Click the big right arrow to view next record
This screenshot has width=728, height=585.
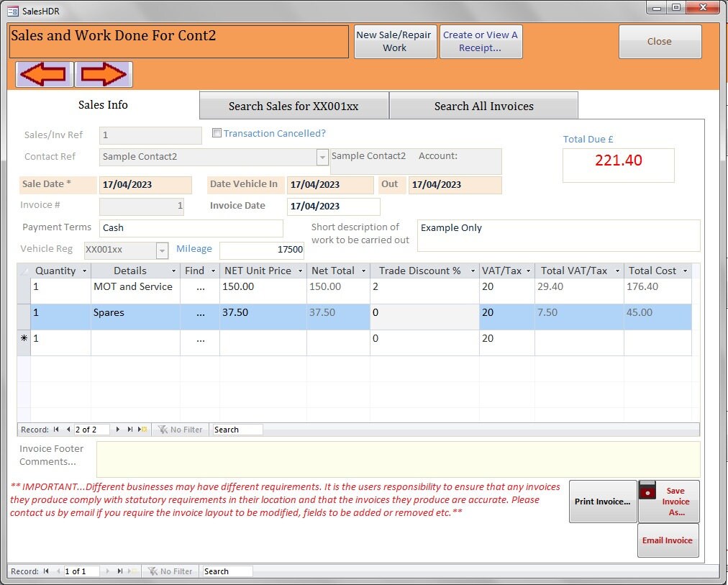[101, 74]
